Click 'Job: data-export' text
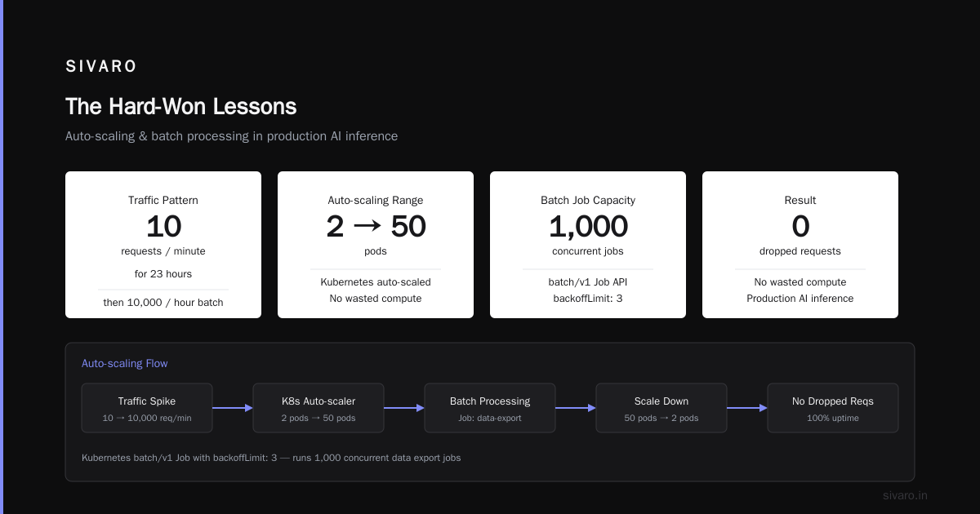Viewport: 980px width, 514px height. click(490, 419)
